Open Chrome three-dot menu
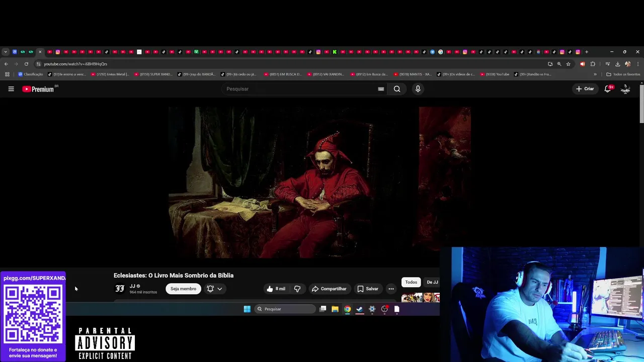This screenshot has width=644, height=362. [638, 64]
